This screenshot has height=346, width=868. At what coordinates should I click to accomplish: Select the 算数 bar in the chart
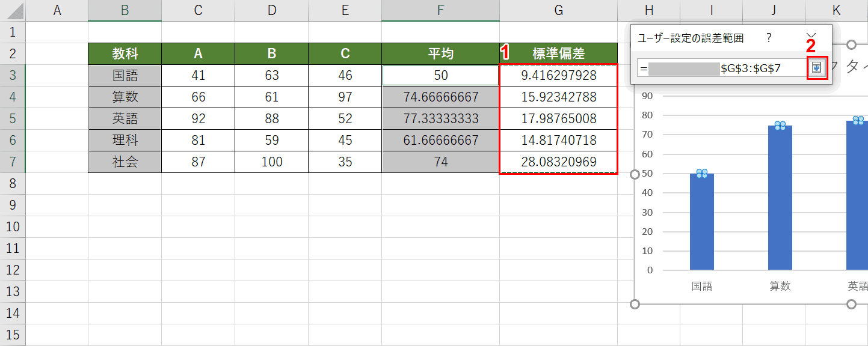pyautogui.click(x=780, y=198)
